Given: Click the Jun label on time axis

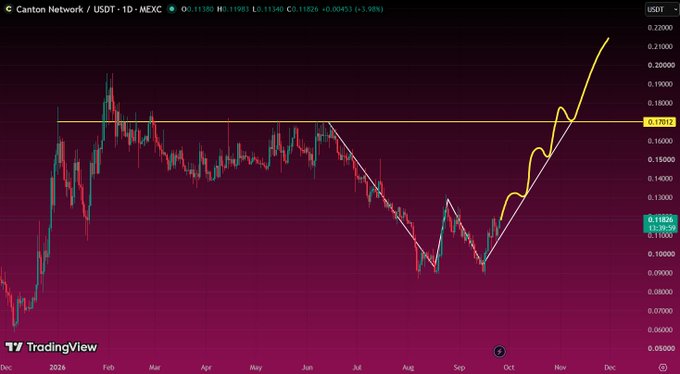Looking at the screenshot, I should [x=307, y=367].
